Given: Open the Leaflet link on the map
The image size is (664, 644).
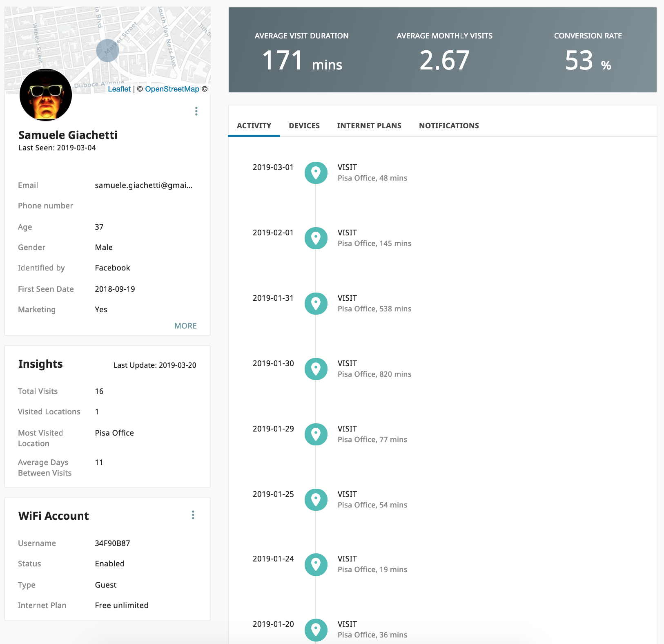Looking at the screenshot, I should click(x=119, y=89).
